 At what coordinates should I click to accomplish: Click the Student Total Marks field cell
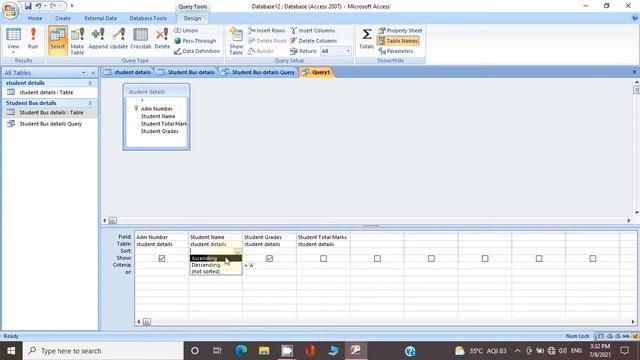323,237
